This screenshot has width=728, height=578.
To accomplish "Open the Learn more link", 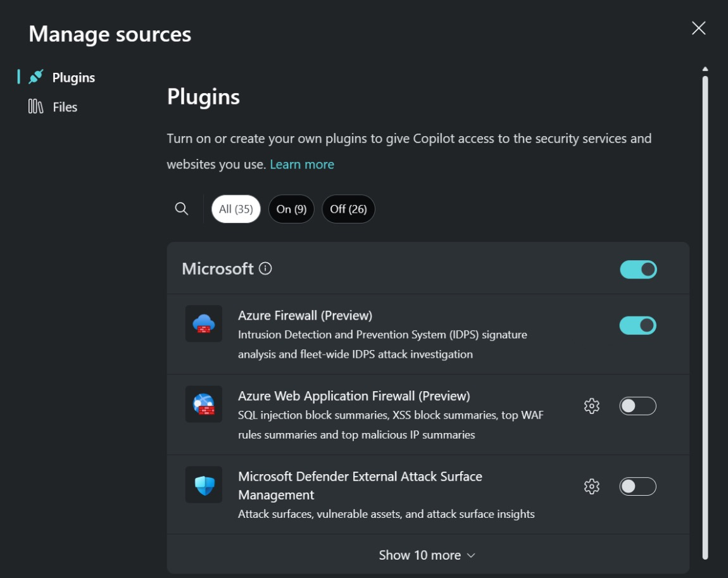I will [x=302, y=165].
